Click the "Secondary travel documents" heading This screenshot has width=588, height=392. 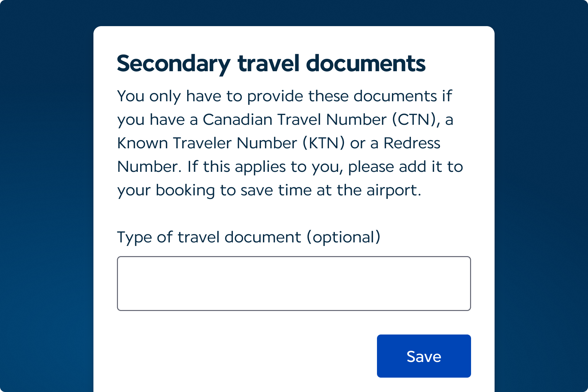coord(271,63)
